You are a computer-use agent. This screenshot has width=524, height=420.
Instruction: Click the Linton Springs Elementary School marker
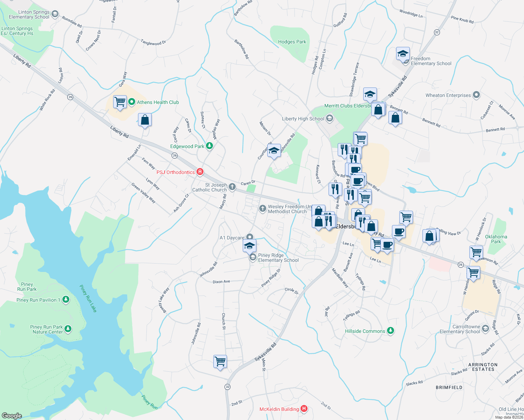pyautogui.click(x=55, y=14)
